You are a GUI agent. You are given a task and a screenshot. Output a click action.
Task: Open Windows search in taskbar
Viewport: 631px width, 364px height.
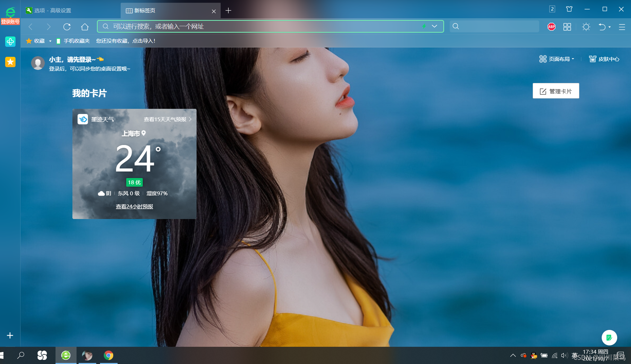[x=21, y=355]
